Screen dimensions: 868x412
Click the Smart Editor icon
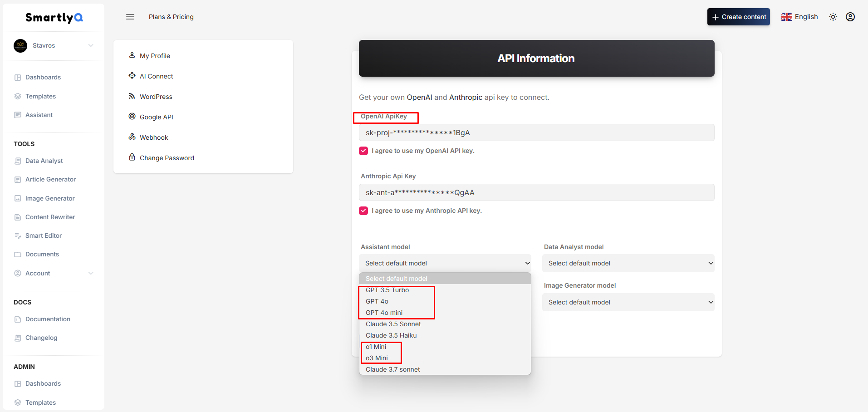[x=18, y=236]
